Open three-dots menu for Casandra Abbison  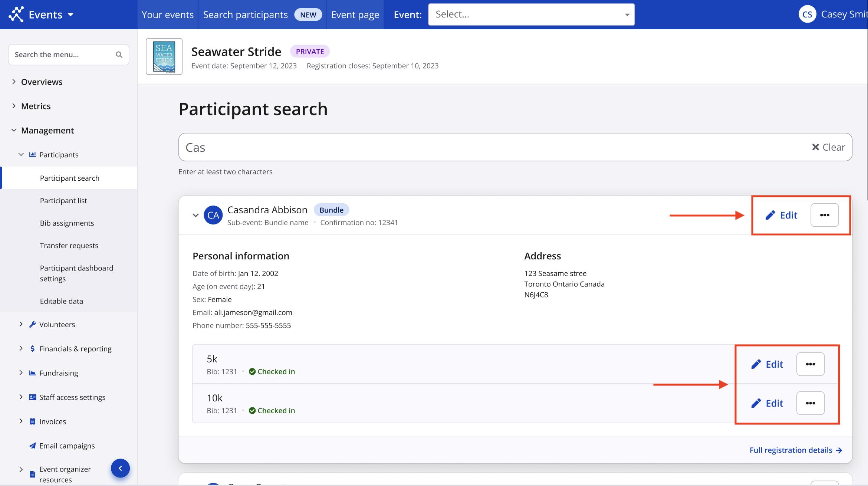[x=824, y=215]
